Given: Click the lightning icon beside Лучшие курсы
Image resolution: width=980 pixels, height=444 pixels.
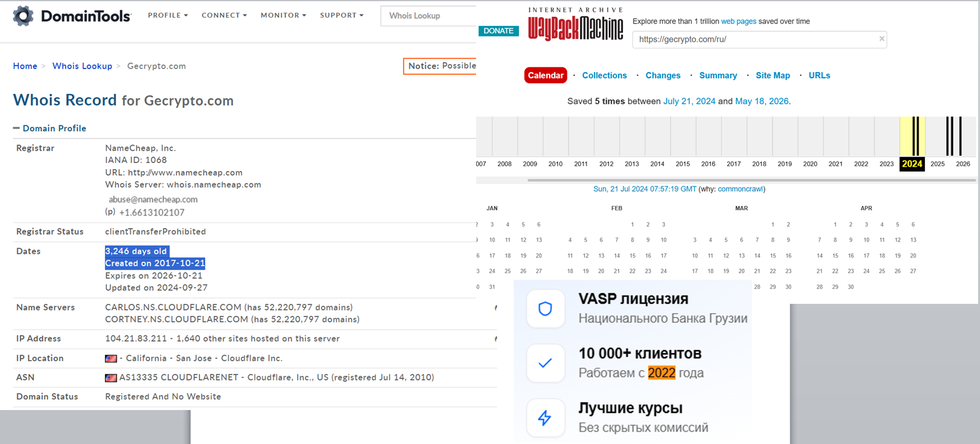Looking at the screenshot, I should click(x=545, y=418).
